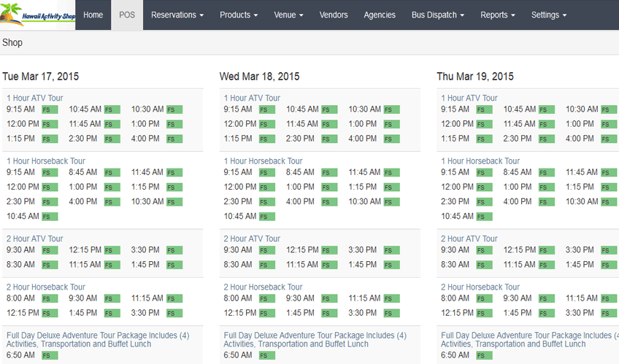619x364 pixels.
Task: Click FS badge for Thursday 2 Hour Horseback 12:15 PM
Action: (x=485, y=314)
